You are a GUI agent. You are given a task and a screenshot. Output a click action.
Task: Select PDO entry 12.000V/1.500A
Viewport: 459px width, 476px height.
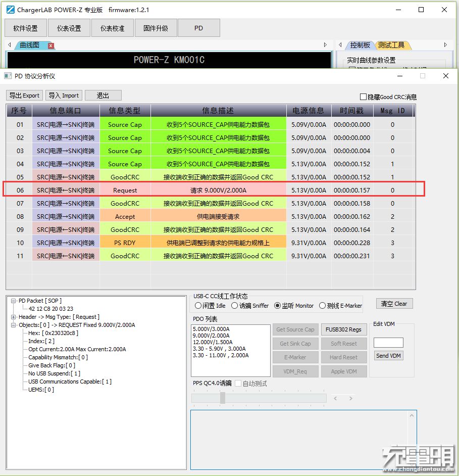tap(213, 342)
